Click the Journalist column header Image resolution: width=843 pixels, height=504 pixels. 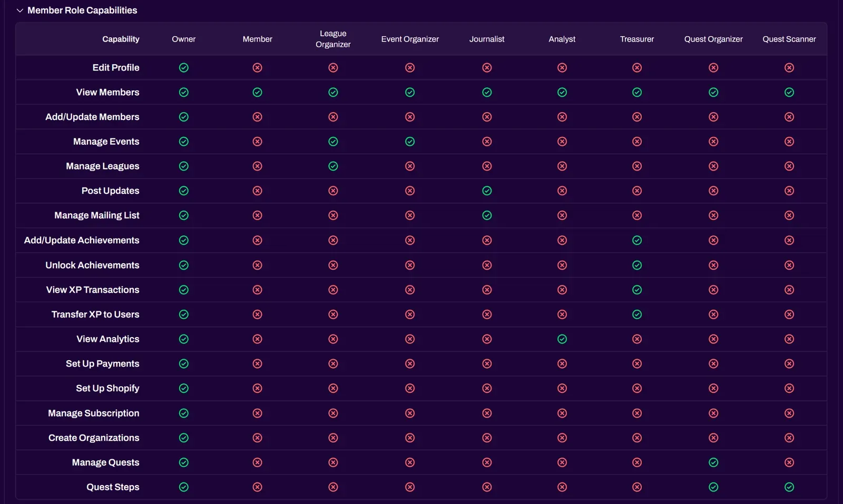click(487, 39)
